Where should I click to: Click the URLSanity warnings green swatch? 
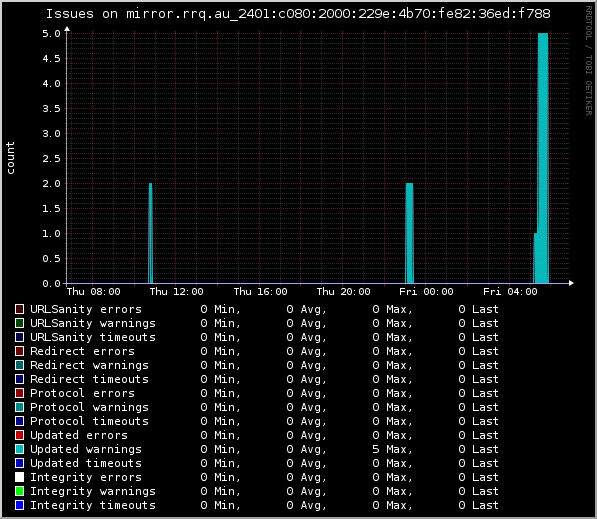coord(19,323)
